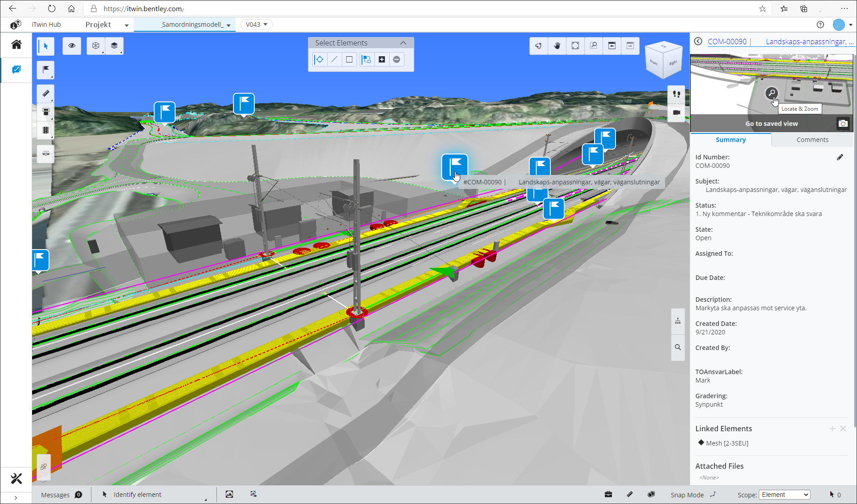Open the issues checklist sidebar icon
Image resolution: width=857 pixels, height=504 pixels.
pyautogui.click(x=16, y=70)
